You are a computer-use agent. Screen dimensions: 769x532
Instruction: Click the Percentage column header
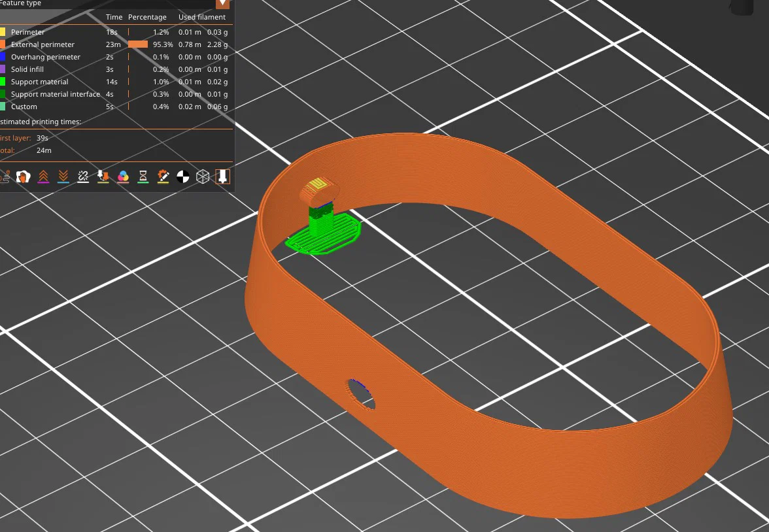pyautogui.click(x=147, y=17)
